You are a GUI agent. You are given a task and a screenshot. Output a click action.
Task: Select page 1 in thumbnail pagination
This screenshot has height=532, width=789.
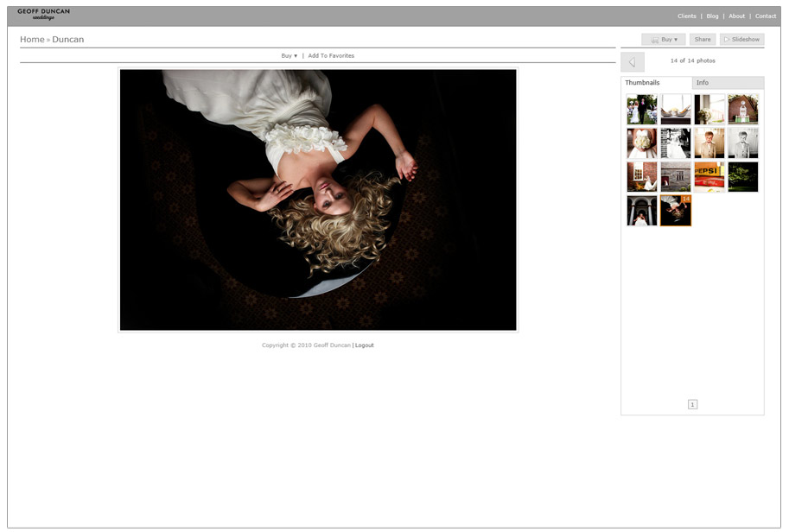692,404
